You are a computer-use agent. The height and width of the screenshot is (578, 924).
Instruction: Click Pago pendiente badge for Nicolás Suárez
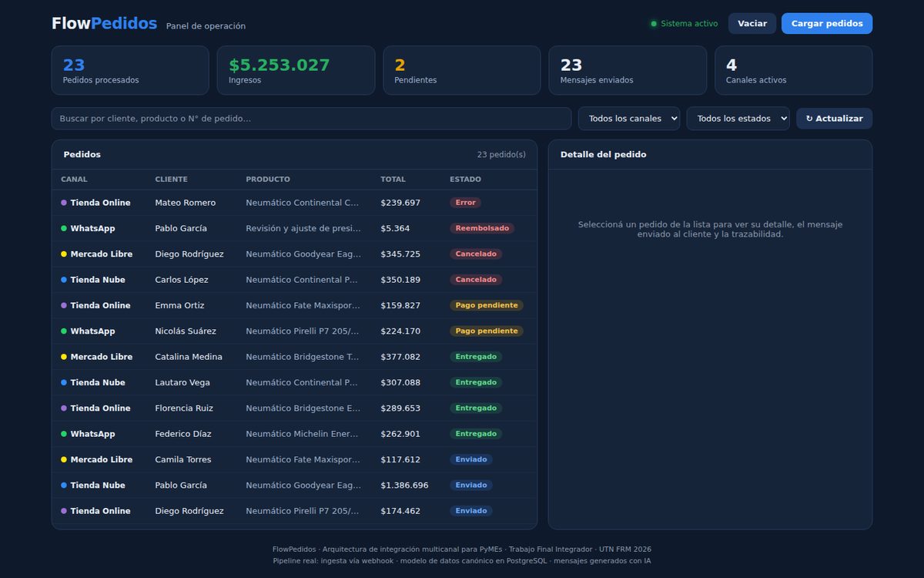pyautogui.click(x=487, y=331)
